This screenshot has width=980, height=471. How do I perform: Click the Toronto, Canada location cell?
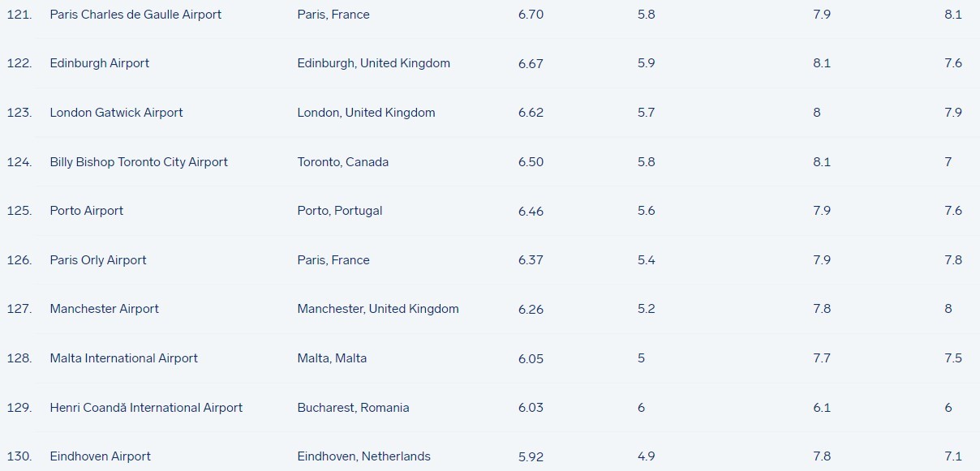pos(343,162)
